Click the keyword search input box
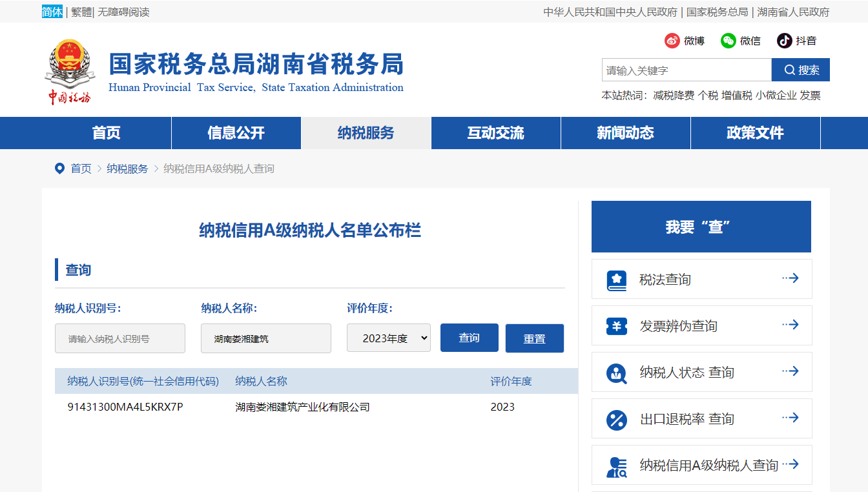This screenshot has width=868, height=492. [686, 70]
